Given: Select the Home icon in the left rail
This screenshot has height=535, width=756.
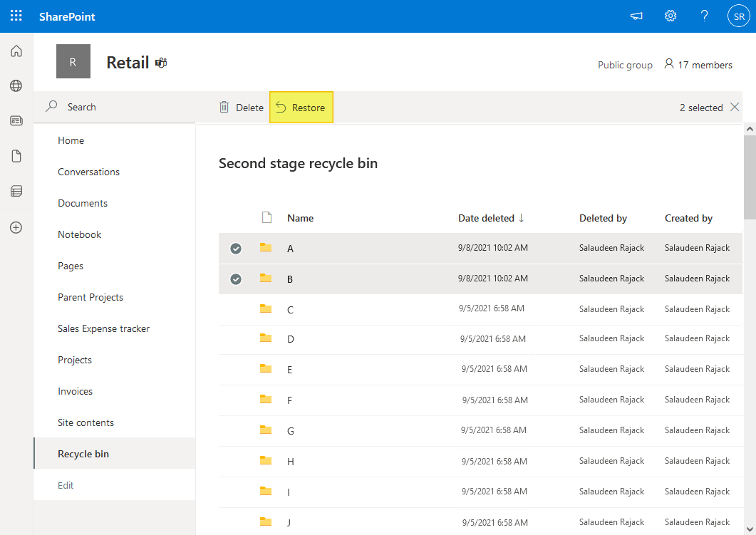Looking at the screenshot, I should (x=16, y=51).
